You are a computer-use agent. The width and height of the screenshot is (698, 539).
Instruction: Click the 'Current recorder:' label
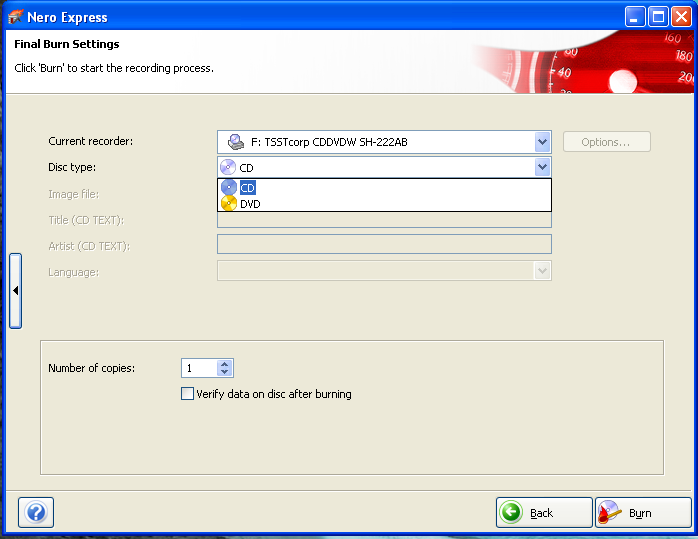pyautogui.click(x=91, y=141)
